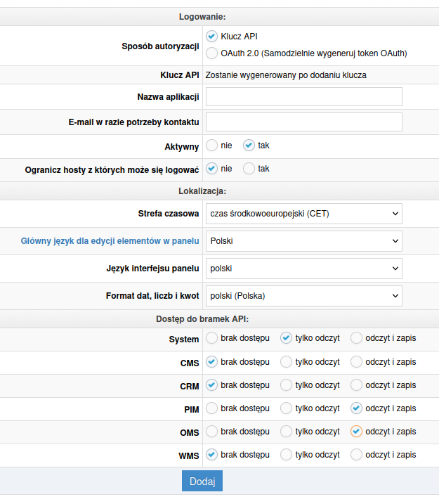Set System access to odczyt i zapis
The width and height of the screenshot is (439, 504).
[x=357, y=338]
